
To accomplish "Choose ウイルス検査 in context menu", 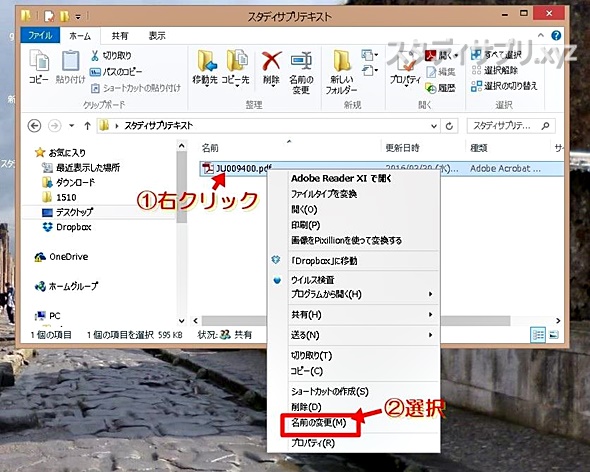I will coord(312,280).
